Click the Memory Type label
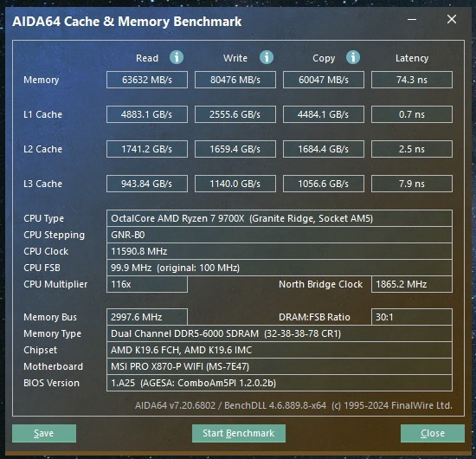Screen dimensions: 476x459 pos(52,333)
